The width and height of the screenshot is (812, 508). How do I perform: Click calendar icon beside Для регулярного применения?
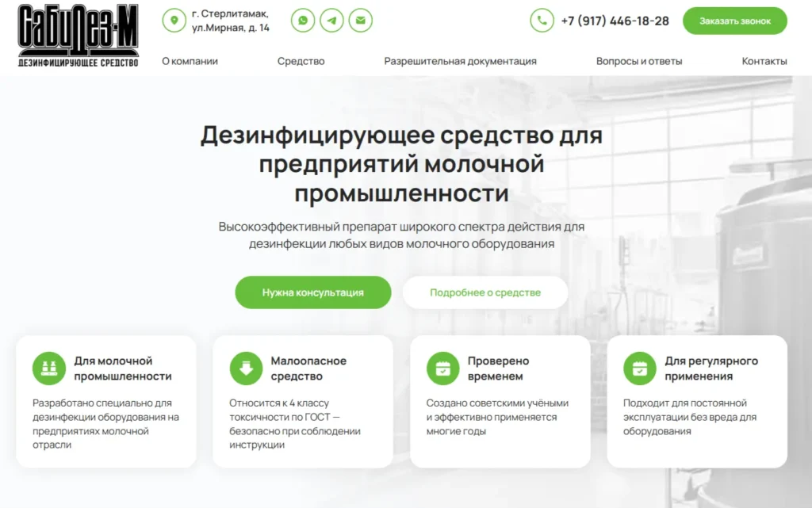point(640,369)
